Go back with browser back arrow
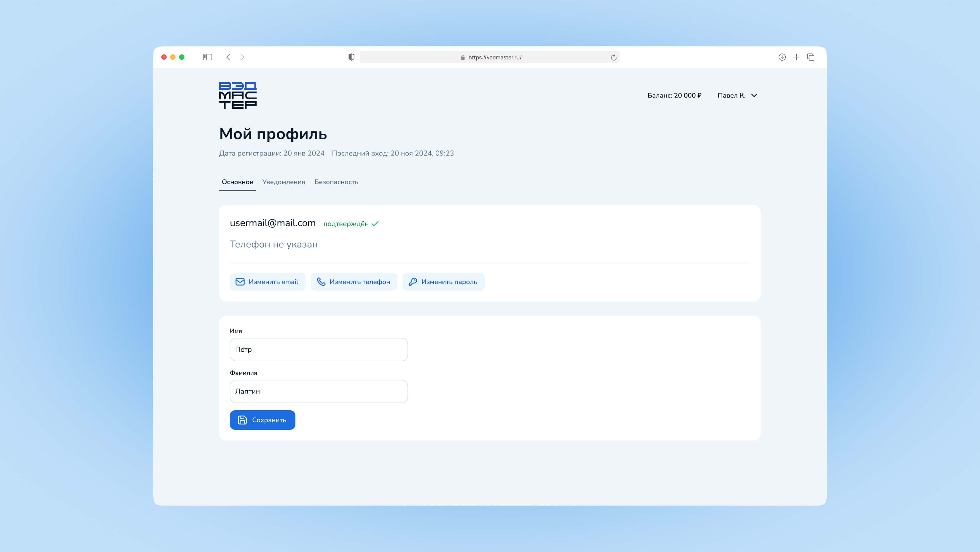980x552 pixels. tap(228, 57)
